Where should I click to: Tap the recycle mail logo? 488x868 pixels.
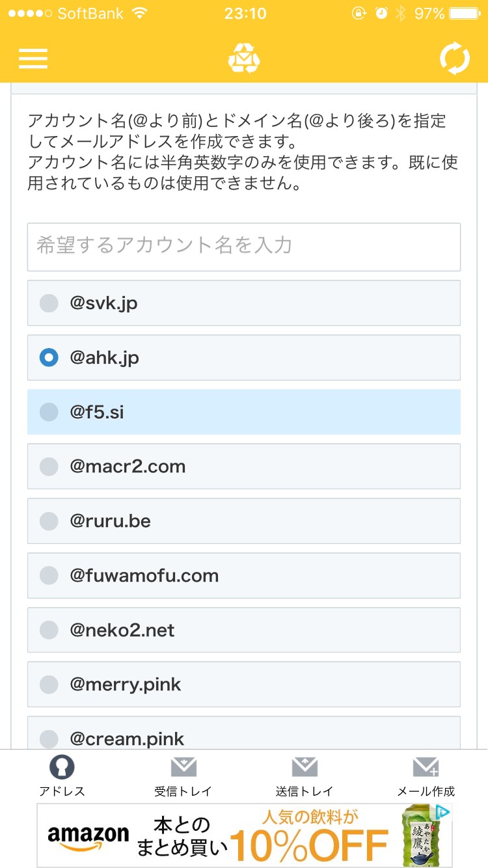(x=244, y=58)
